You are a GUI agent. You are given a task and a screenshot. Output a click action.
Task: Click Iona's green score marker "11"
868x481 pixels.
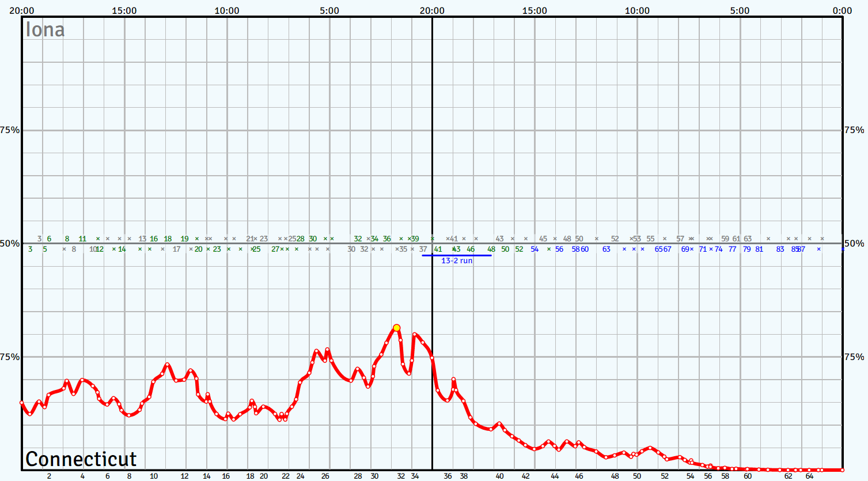tap(82, 238)
